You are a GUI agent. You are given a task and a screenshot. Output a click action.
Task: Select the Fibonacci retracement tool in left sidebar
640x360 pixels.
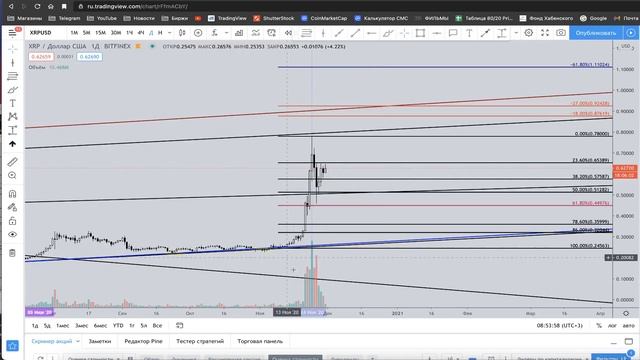pos(13,76)
